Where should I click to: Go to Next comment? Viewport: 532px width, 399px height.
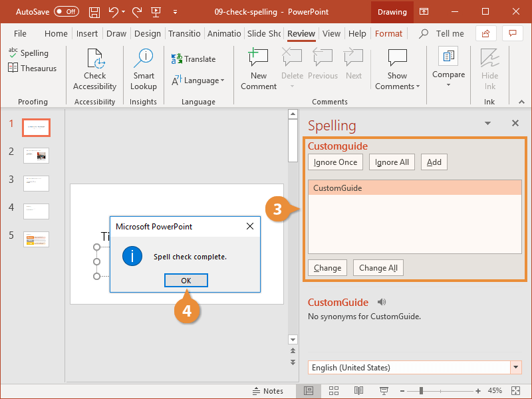coord(354,65)
